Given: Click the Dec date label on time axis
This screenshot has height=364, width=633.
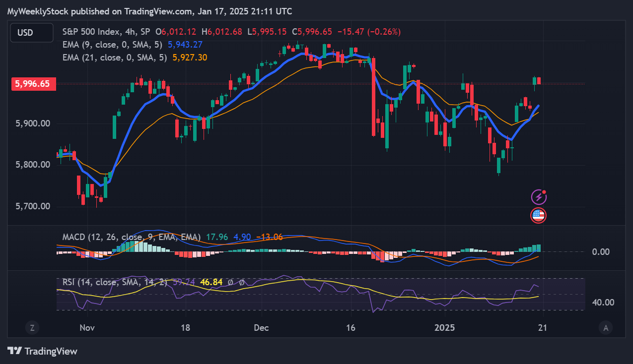Looking at the screenshot, I should [x=261, y=328].
